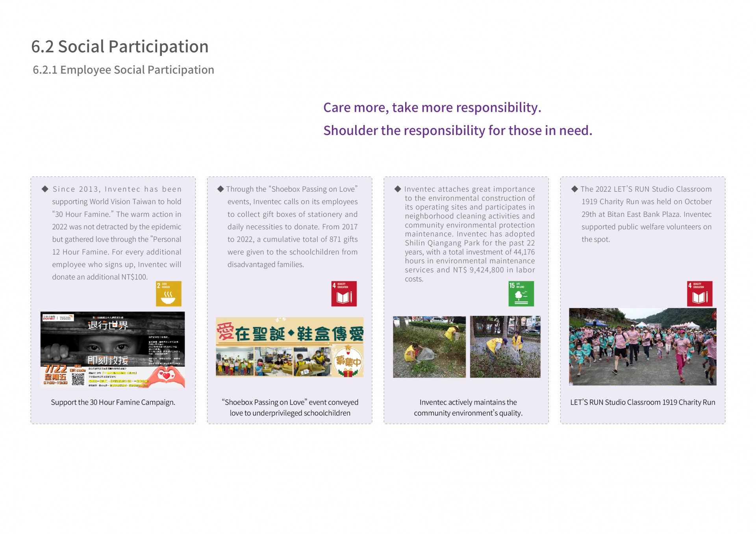Click the diamond bullet before 'Through the'
This screenshot has width=756, height=534.
tap(220, 189)
